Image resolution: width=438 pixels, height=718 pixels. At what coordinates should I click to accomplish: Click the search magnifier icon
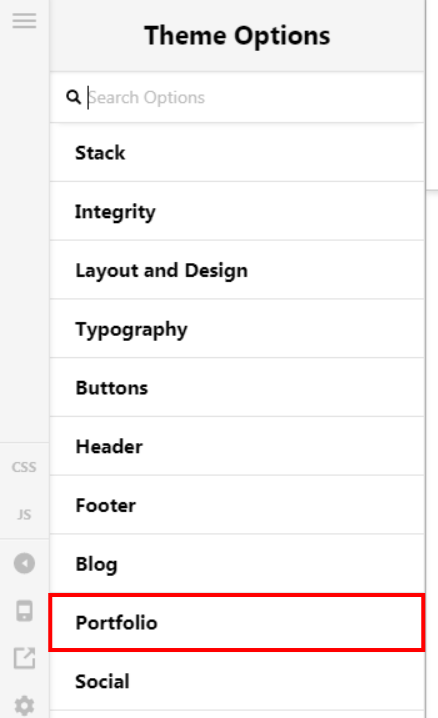[73, 97]
